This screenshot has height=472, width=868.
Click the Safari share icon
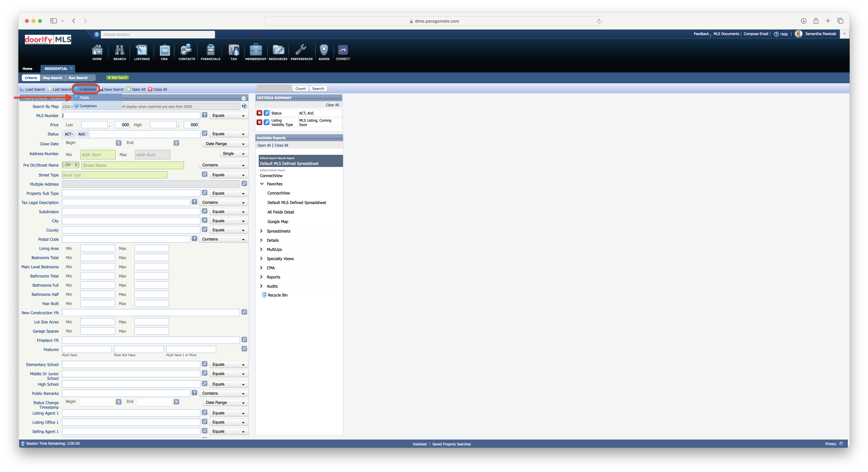pos(816,21)
